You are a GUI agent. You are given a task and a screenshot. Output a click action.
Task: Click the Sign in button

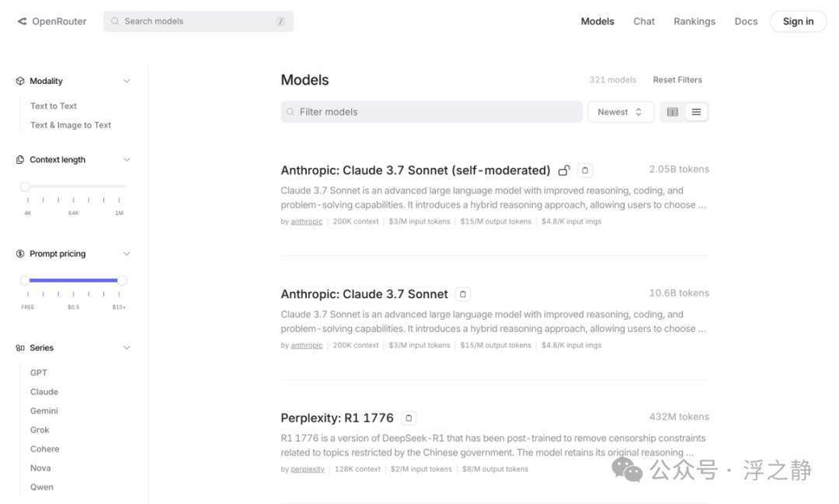(x=798, y=22)
